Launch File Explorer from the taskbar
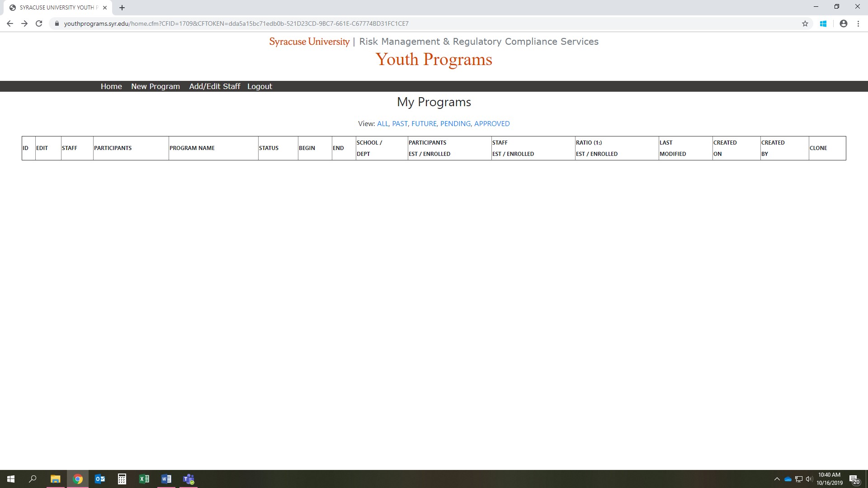Screen dimensions: 868x488 pyautogui.click(x=56, y=479)
